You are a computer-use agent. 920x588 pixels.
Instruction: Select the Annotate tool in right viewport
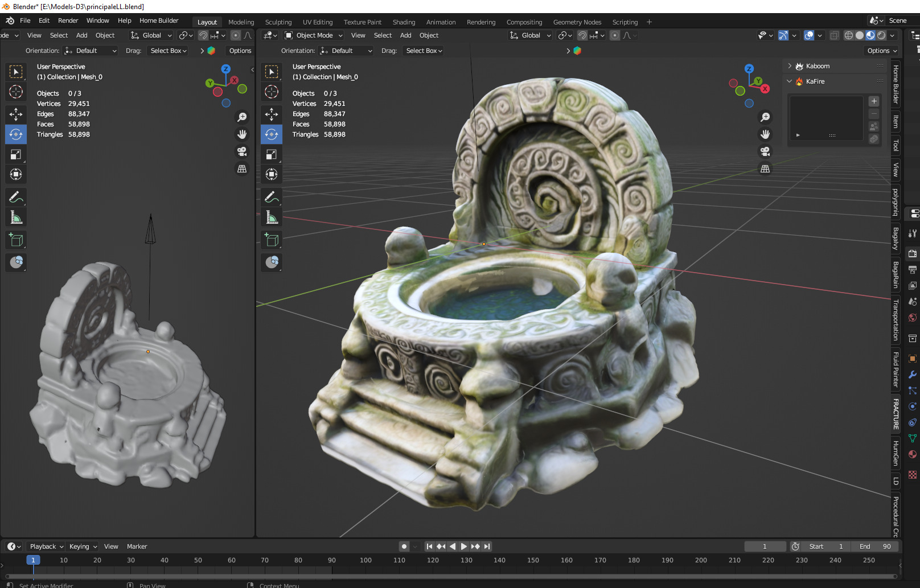click(x=272, y=197)
